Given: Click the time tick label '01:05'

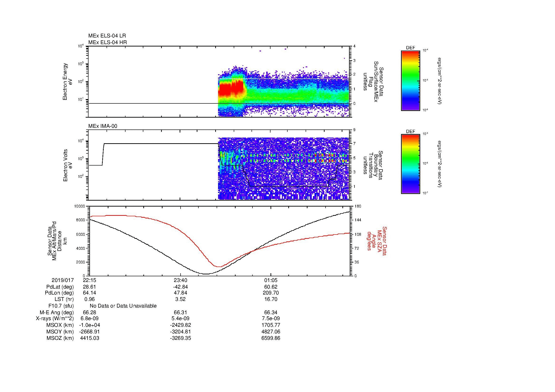Looking at the screenshot, I should pyautogui.click(x=271, y=280).
